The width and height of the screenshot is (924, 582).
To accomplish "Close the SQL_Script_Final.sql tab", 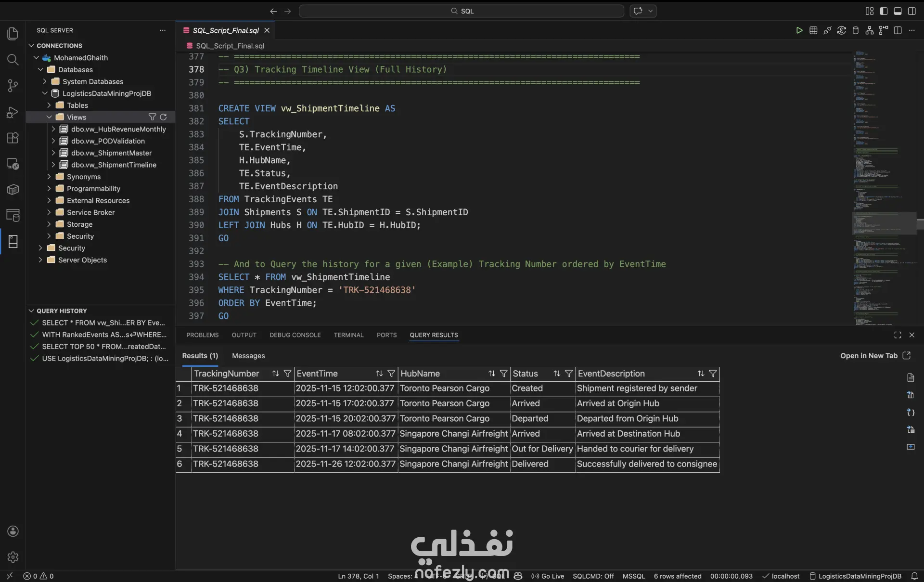I will coord(267,30).
